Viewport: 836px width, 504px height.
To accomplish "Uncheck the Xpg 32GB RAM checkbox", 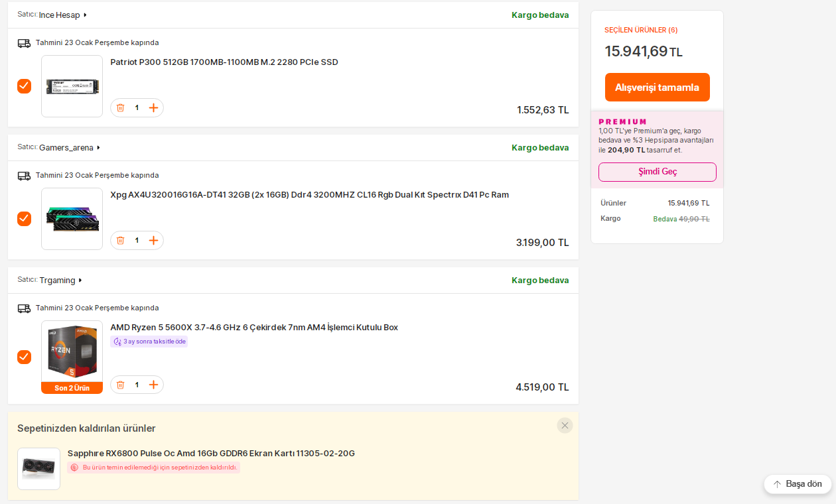I will coord(24,219).
